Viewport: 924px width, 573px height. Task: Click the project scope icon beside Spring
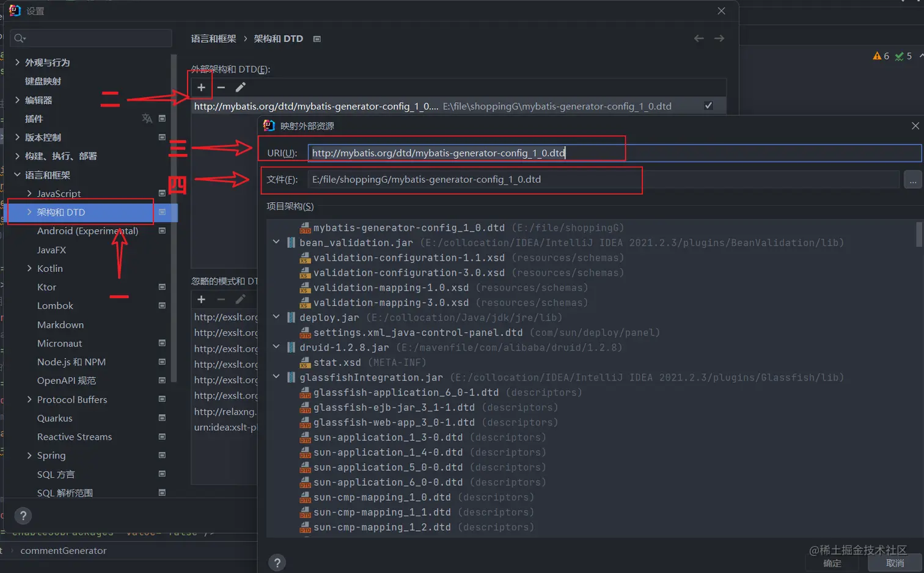[162, 455]
